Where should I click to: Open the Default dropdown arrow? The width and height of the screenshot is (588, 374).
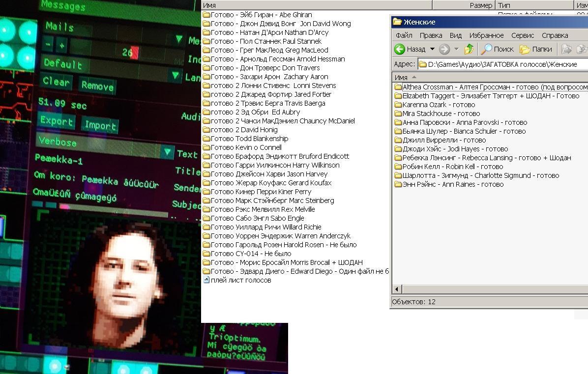click(x=175, y=75)
